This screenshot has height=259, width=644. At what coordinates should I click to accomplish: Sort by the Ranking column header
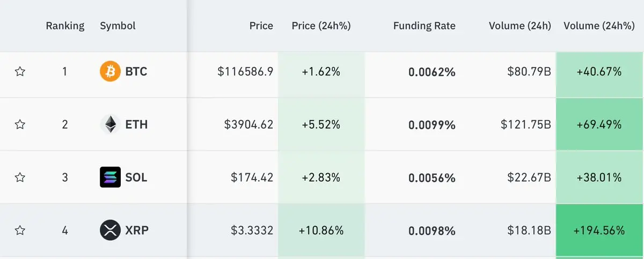(x=65, y=26)
